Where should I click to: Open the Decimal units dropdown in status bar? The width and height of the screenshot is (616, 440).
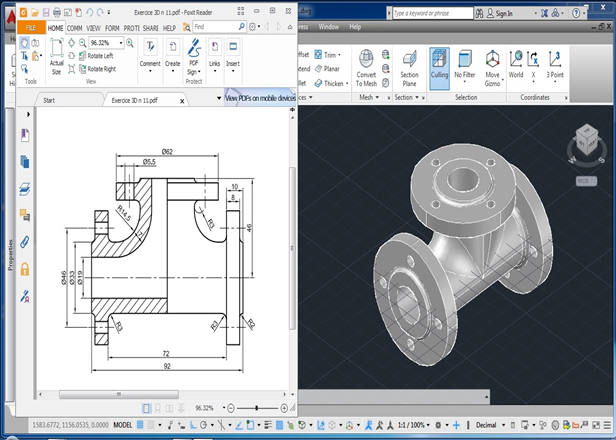[x=489, y=425]
